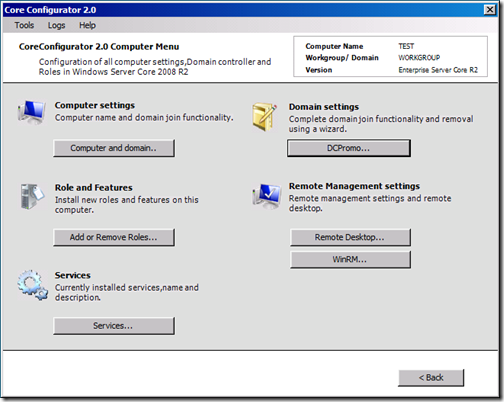Click CoreConfigurator 2.0 Computer Menu title
504x402 pixels.
99,47
